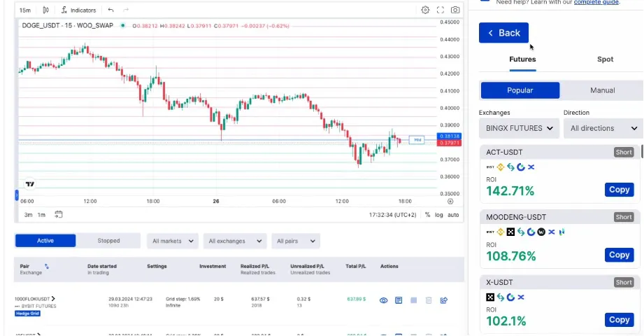The width and height of the screenshot is (644, 336).
Task: Open the BINGX FUTURES exchanges dropdown
Action: (x=519, y=128)
